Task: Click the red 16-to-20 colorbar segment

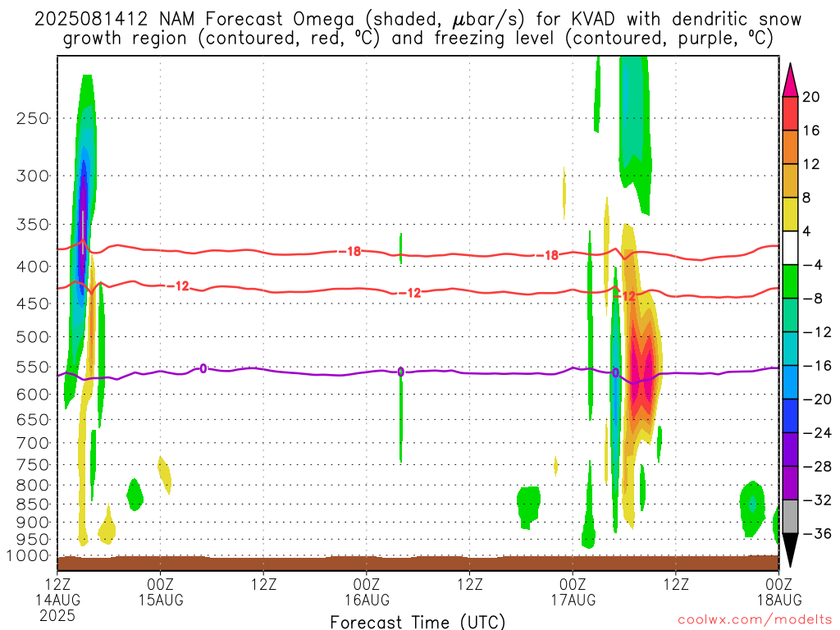Action: point(790,113)
